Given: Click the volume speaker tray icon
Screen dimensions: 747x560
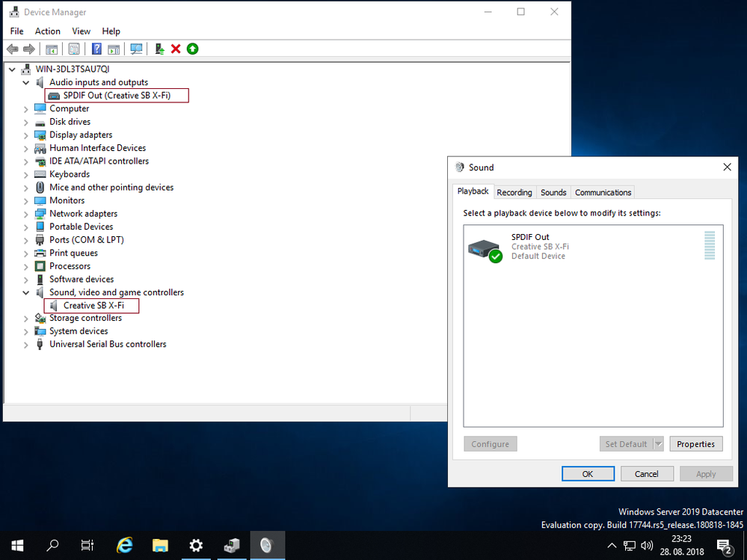Looking at the screenshot, I should click(647, 546).
